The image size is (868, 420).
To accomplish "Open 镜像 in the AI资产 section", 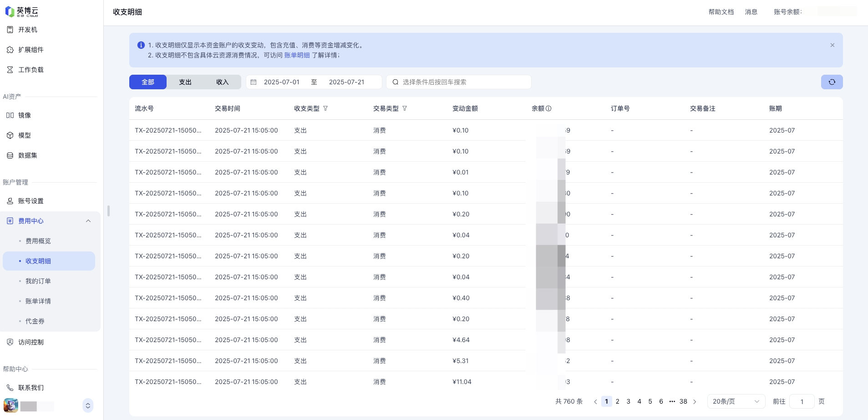I will coord(25,115).
